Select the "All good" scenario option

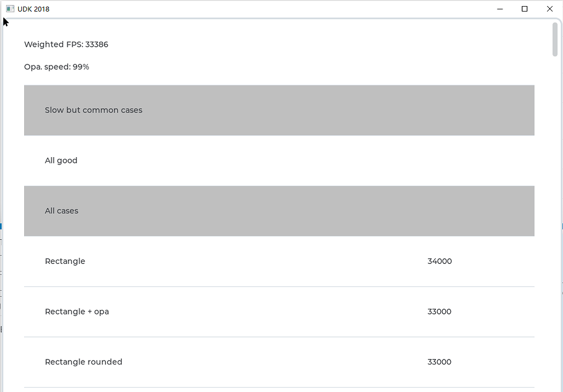pos(61,160)
